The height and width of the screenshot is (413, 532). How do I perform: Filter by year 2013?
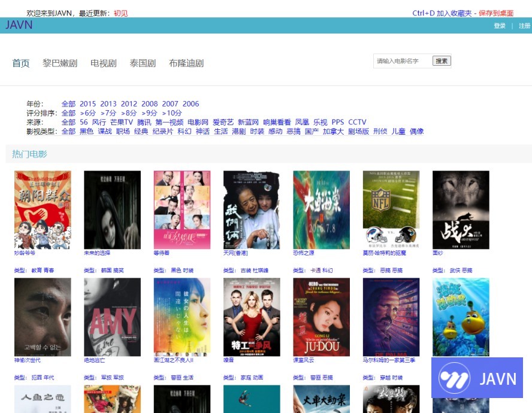pyautogui.click(x=108, y=104)
